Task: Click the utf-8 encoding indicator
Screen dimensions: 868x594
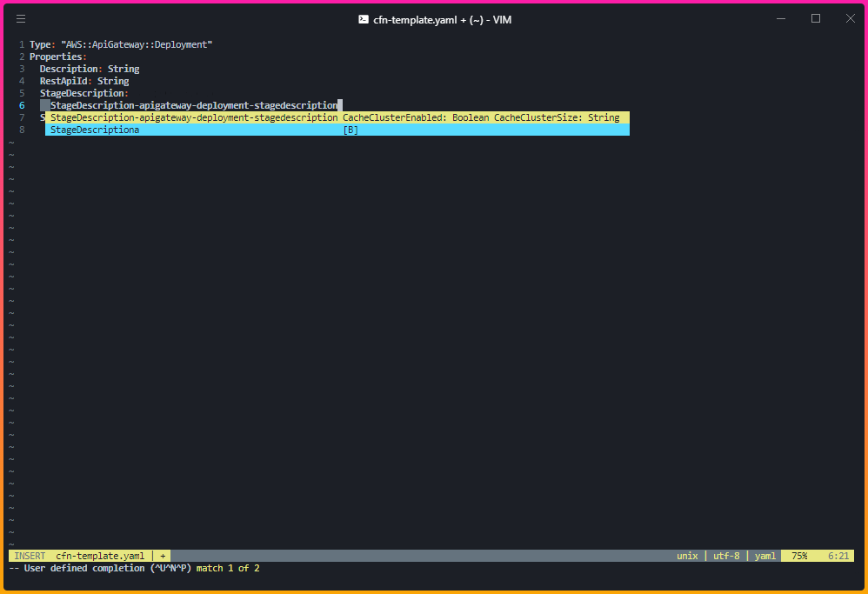Action: [x=726, y=556]
